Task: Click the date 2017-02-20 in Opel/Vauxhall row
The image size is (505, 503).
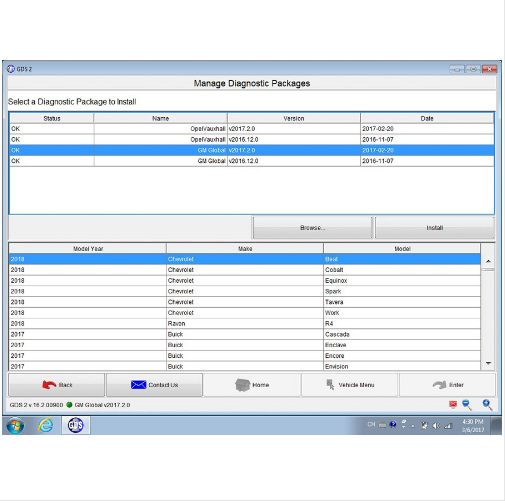Action: click(x=378, y=129)
